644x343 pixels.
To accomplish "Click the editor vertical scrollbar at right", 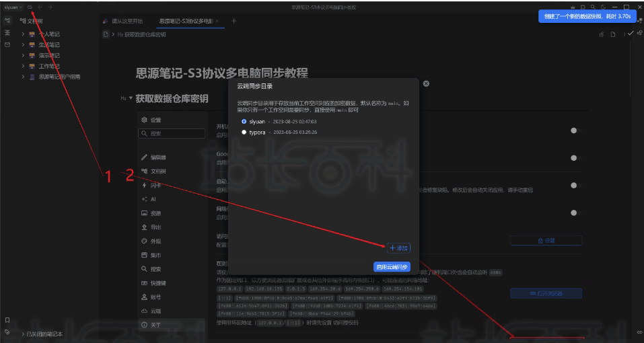I will [632, 68].
